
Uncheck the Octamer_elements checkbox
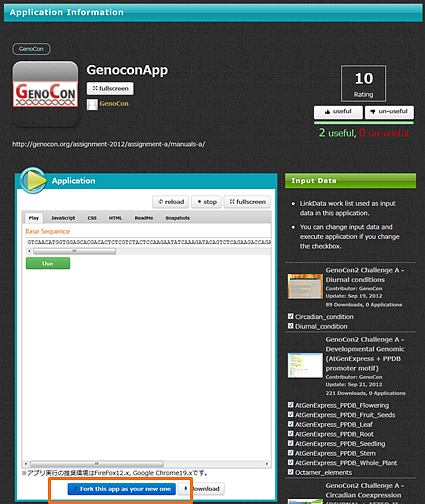click(291, 472)
